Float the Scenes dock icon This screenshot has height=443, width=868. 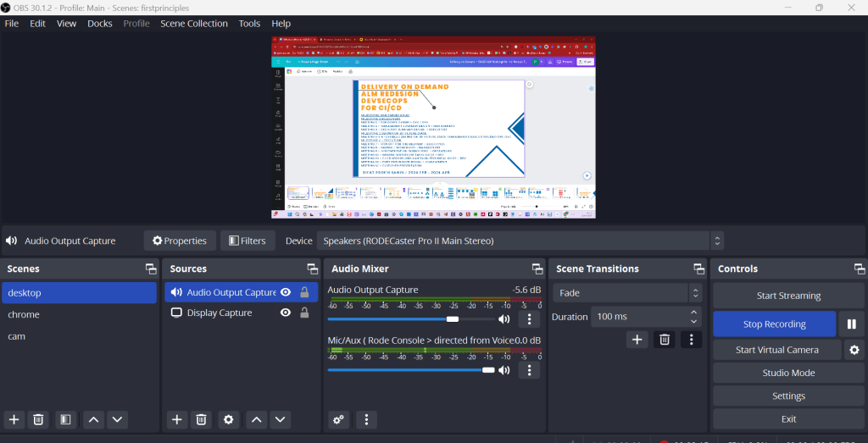point(151,269)
